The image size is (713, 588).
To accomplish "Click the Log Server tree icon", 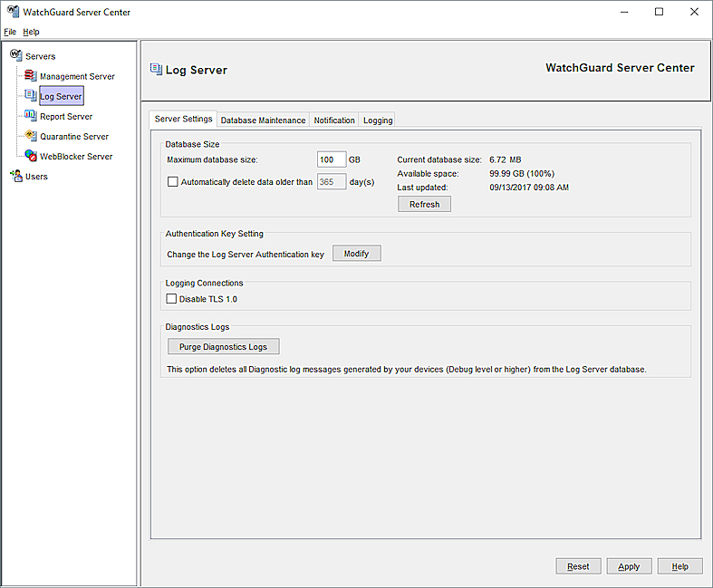I will (31, 96).
